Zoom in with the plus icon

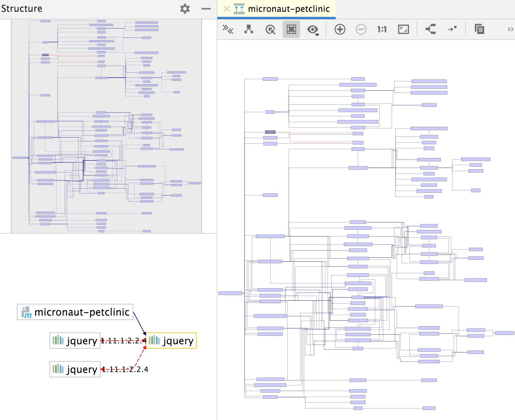point(340,29)
